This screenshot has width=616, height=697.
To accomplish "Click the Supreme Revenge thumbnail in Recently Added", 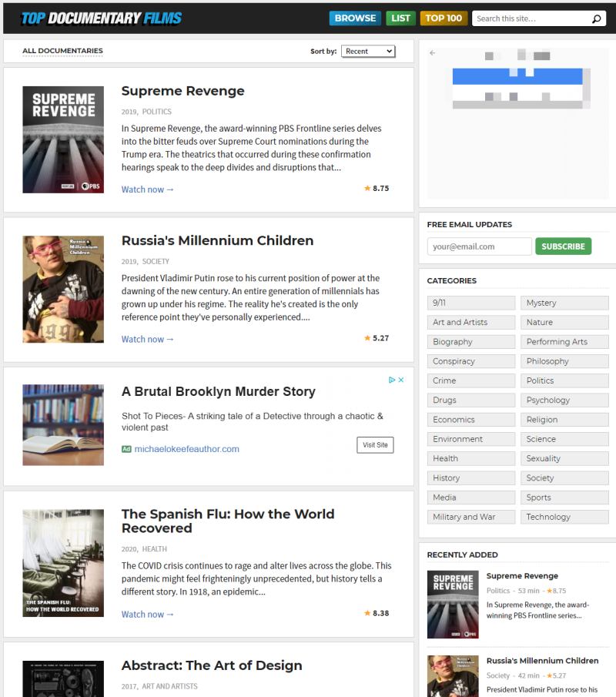I will (x=453, y=605).
